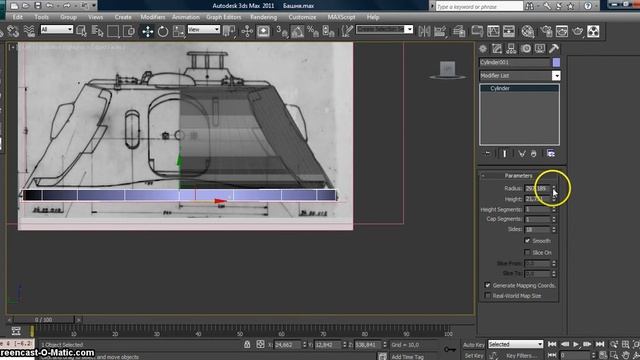
Task: Click the Use Pivot Point Center icon
Action: pos(229,31)
